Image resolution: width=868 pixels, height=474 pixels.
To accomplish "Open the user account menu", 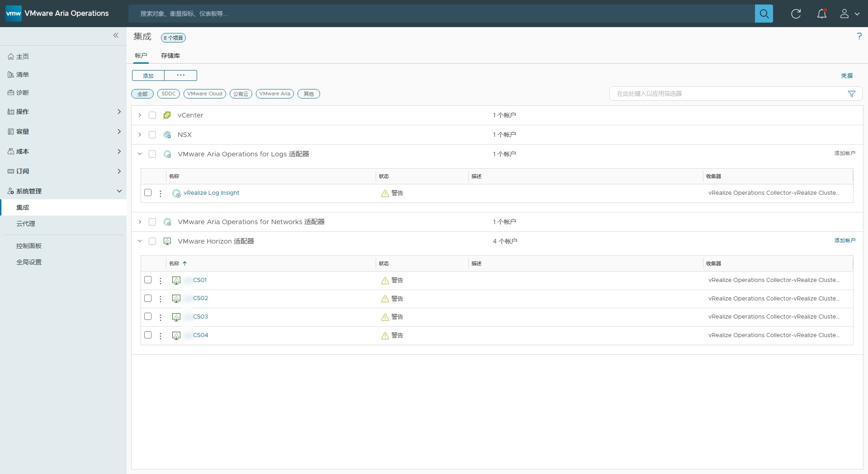I will [x=849, y=14].
